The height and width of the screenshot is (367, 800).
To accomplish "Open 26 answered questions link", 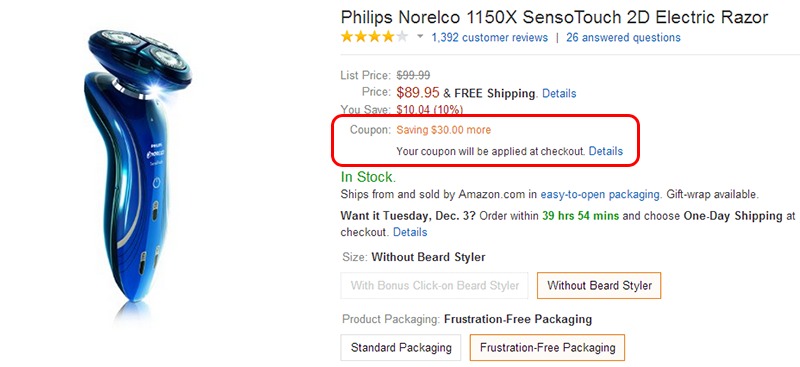I will (623, 37).
